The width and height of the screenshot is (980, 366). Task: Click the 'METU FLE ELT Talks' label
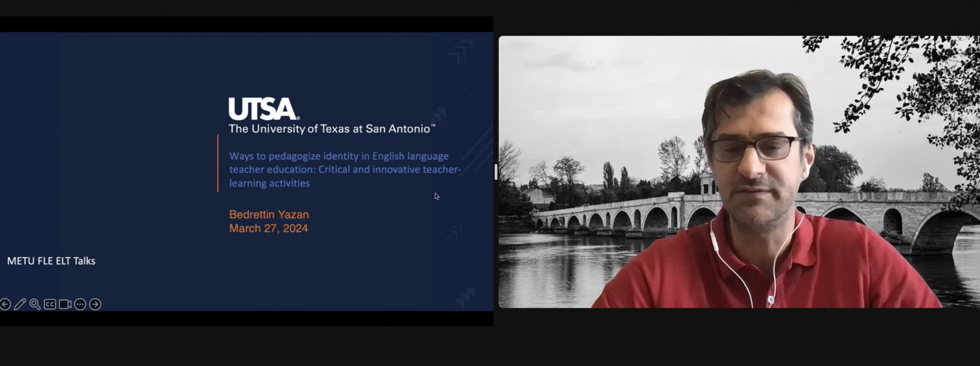click(51, 261)
